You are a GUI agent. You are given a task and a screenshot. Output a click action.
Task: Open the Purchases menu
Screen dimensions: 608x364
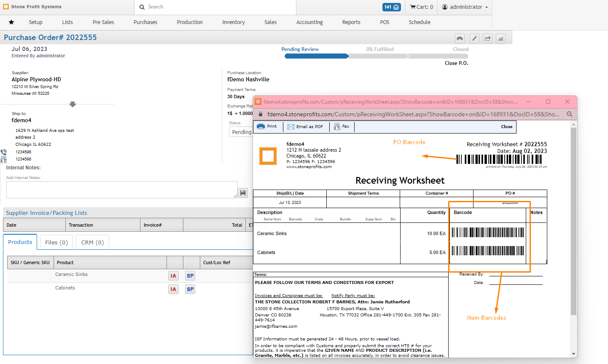pyautogui.click(x=145, y=22)
